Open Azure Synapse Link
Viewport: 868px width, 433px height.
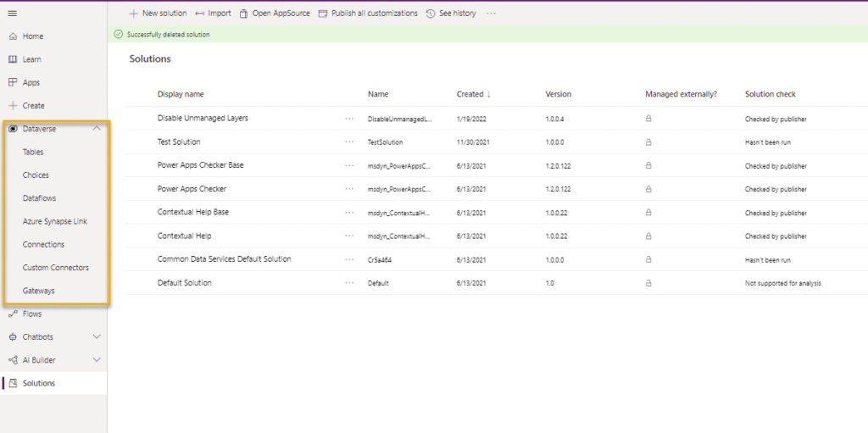tap(55, 221)
